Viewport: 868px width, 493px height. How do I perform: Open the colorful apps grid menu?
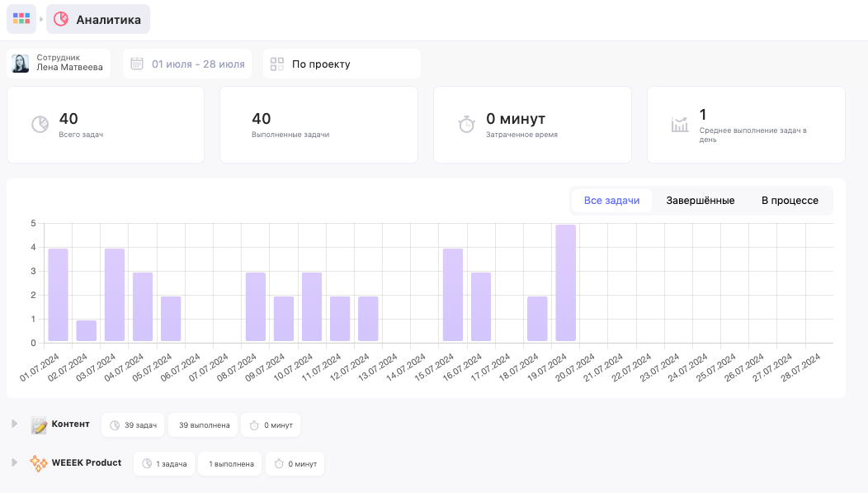21,19
